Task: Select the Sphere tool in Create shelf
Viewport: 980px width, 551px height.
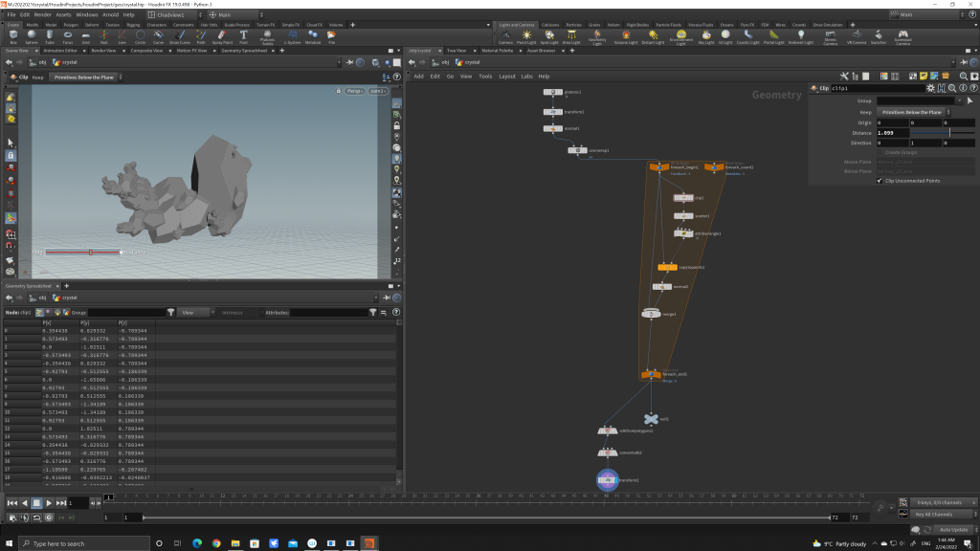Action: (x=32, y=36)
